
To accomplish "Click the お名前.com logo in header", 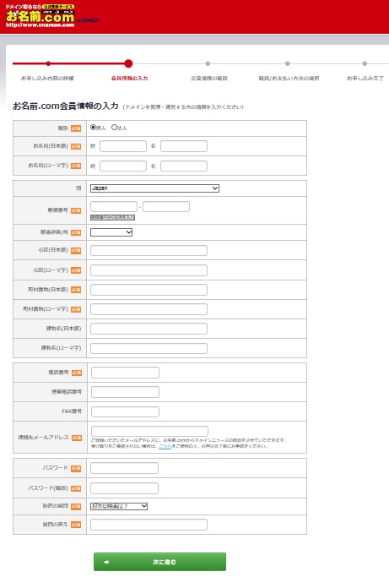I will click(x=41, y=16).
